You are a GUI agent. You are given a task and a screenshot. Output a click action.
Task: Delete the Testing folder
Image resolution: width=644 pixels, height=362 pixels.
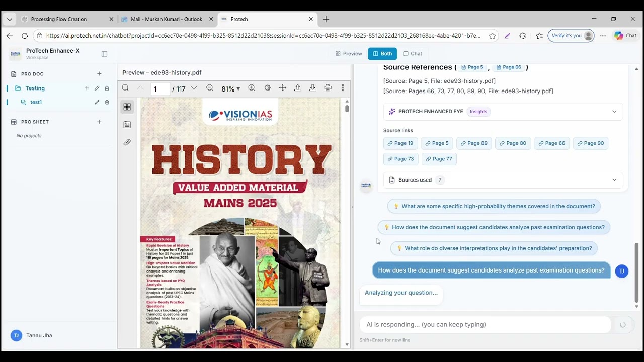107,88
